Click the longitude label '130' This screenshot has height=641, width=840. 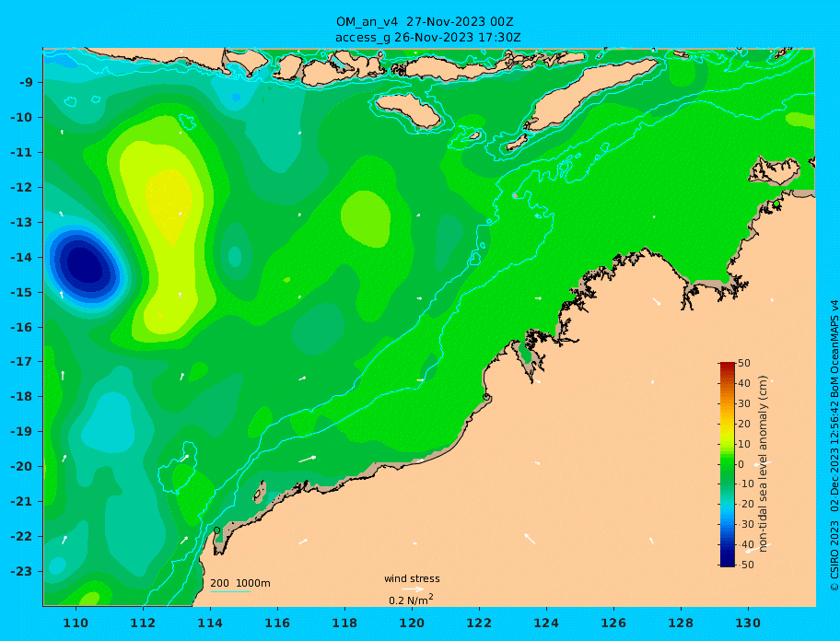pos(748,623)
